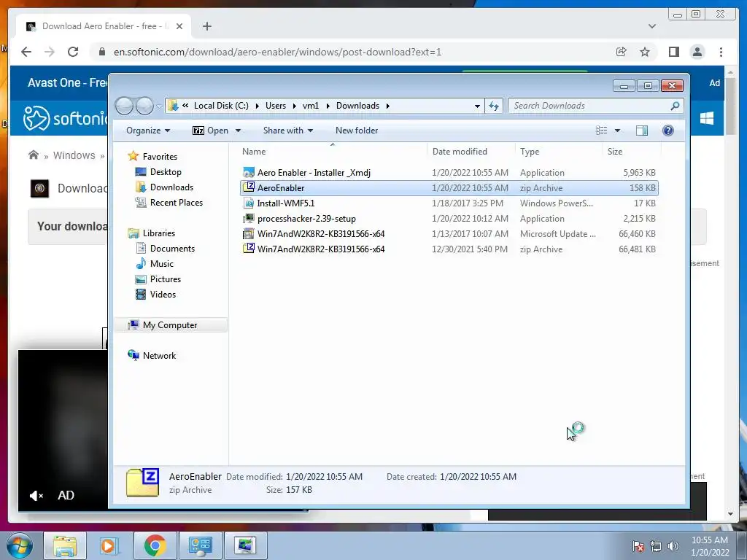Expand the view options dropdown arrow
Image resolution: width=747 pixels, height=560 pixels.
(x=617, y=131)
